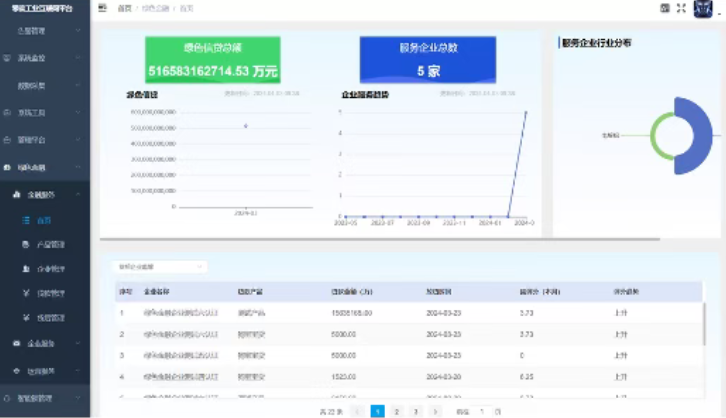The image size is (726, 418).
Task: Click the table's vertical scrollbar
Action: tap(704, 324)
